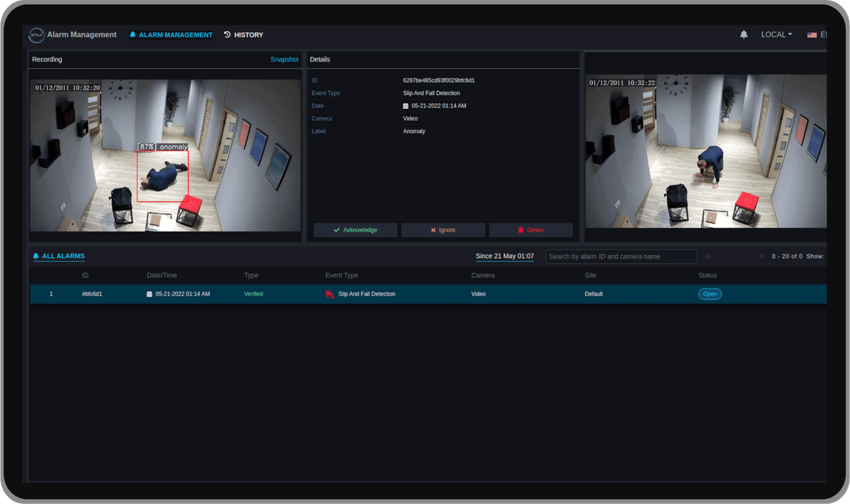Go to the first page of alarms

click(708, 256)
